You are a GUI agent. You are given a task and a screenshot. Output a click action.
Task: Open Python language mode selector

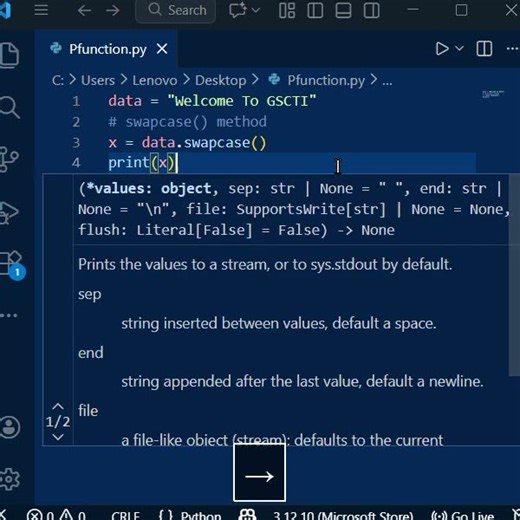point(201,516)
